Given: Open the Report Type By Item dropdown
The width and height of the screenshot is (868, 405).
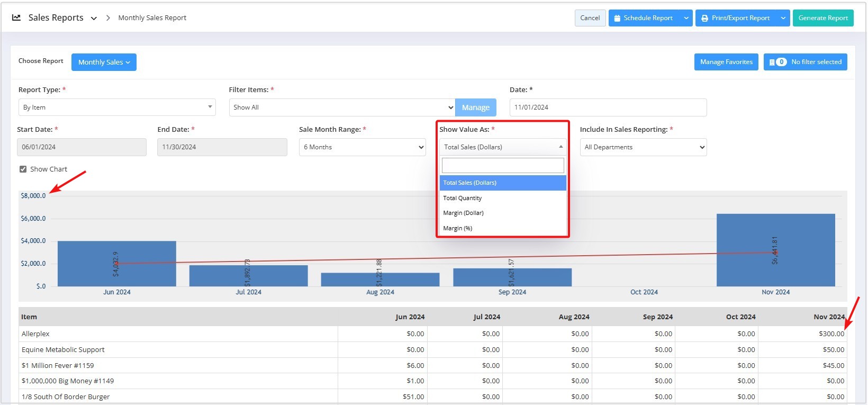Looking at the screenshot, I should click(x=117, y=107).
